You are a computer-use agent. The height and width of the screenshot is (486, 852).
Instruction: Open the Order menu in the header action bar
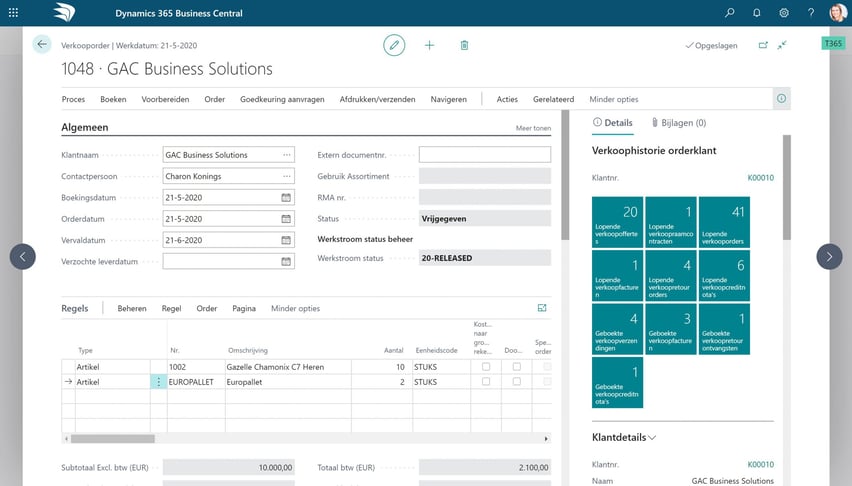pos(215,99)
